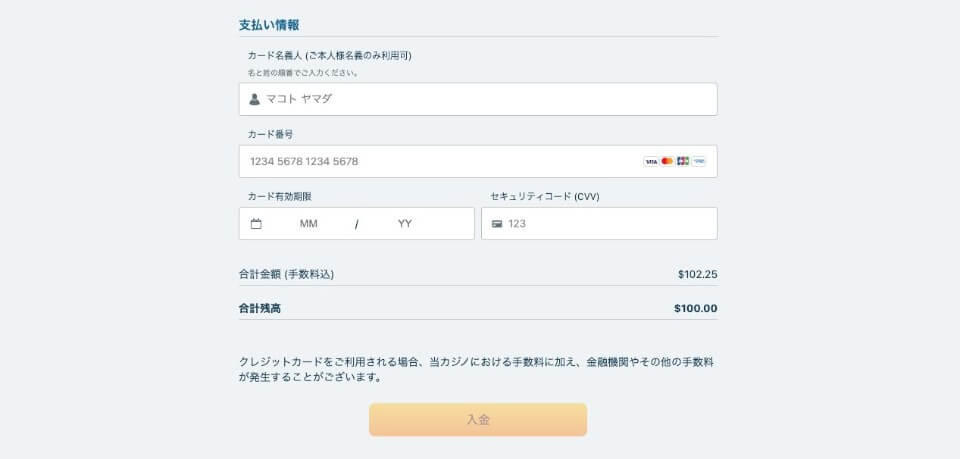Click the card icon in CVV field
The image size is (960, 459).
click(497, 224)
